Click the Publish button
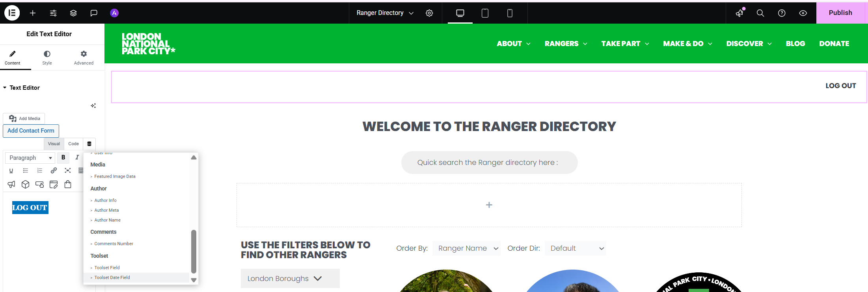Screen dimensions: 868x292 [x=840, y=13]
